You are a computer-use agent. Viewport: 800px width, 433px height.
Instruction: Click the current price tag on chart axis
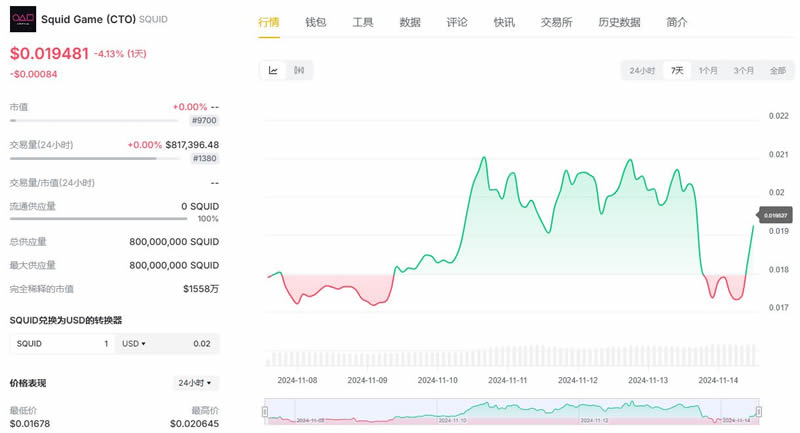pyautogui.click(x=775, y=215)
